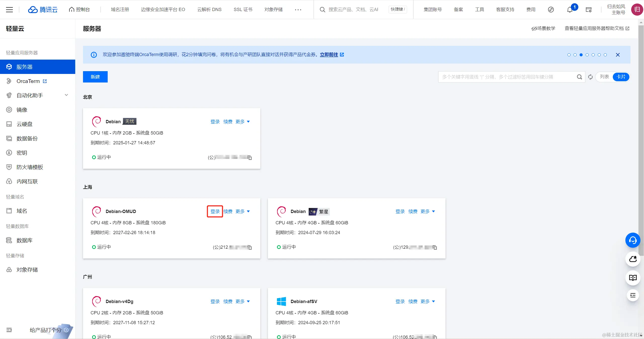The image size is (644, 339).
Task: Toggle the sidebar with the hamburger menu
Action: coord(9,10)
